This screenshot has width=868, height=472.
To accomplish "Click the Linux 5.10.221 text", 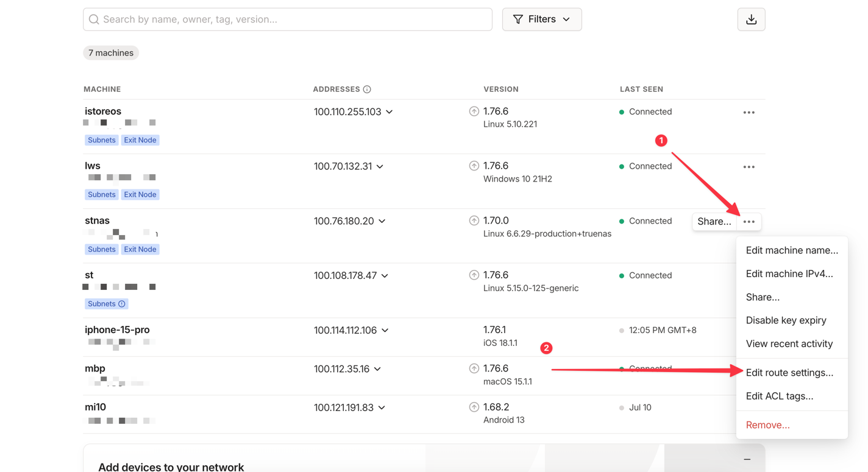I will (x=510, y=124).
